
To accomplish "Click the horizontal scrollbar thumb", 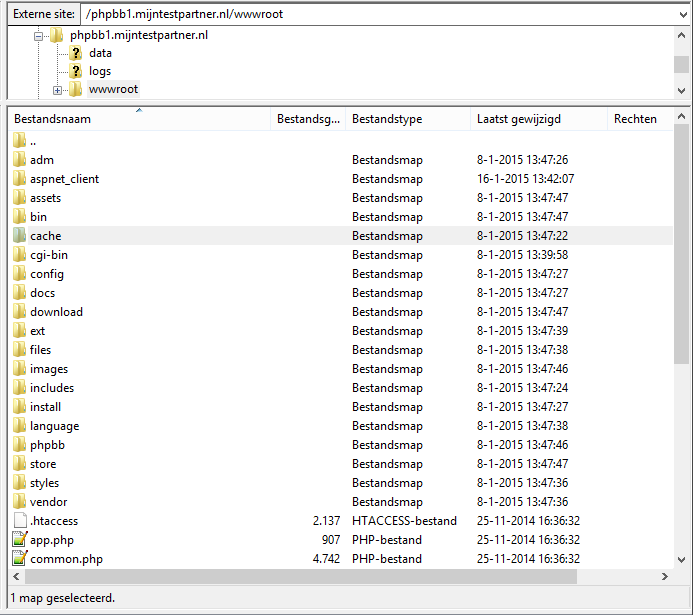I will coord(301,577).
